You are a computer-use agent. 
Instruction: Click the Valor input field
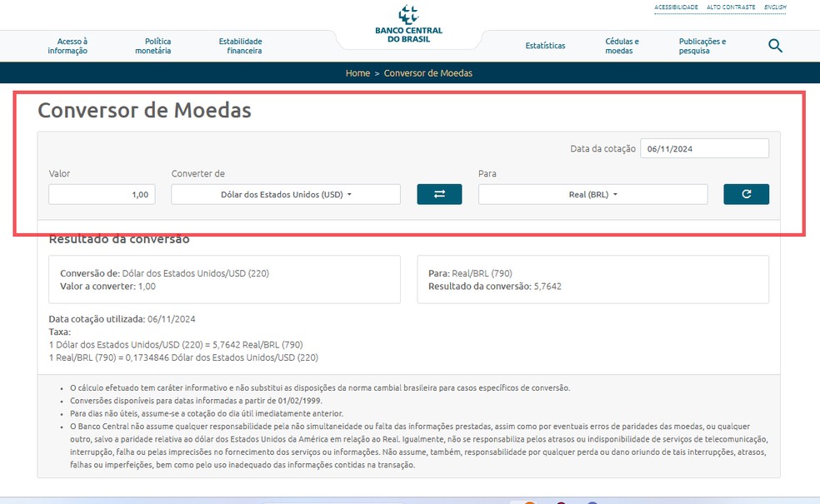point(102,193)
